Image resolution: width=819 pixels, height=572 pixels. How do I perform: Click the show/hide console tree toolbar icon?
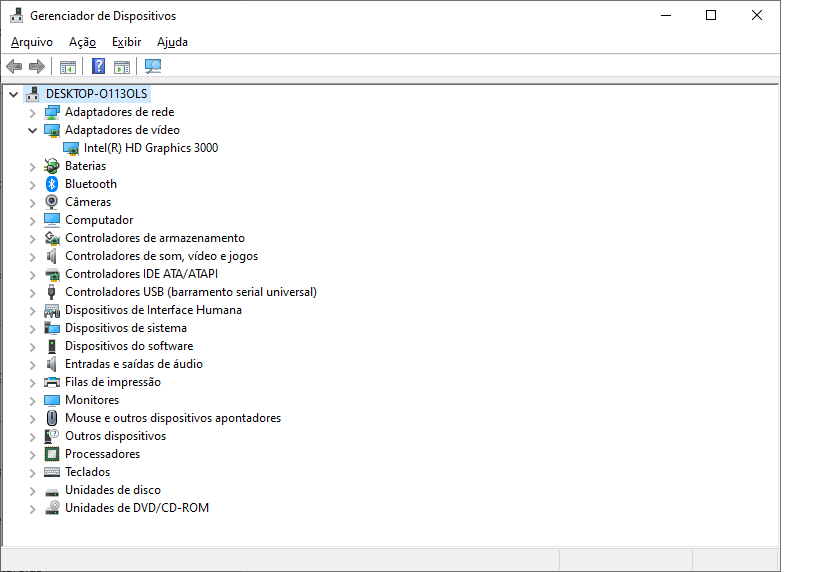tap(68, 67)
